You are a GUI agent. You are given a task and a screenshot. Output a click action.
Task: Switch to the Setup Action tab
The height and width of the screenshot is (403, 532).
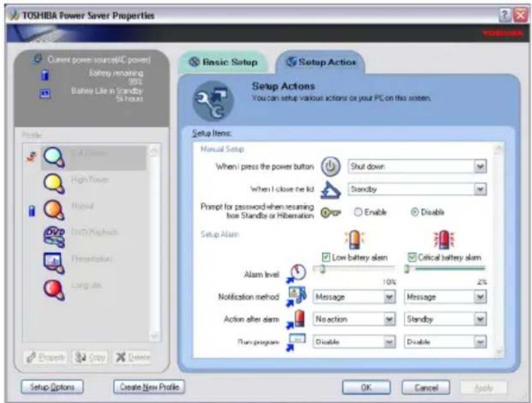coord(321,62)
